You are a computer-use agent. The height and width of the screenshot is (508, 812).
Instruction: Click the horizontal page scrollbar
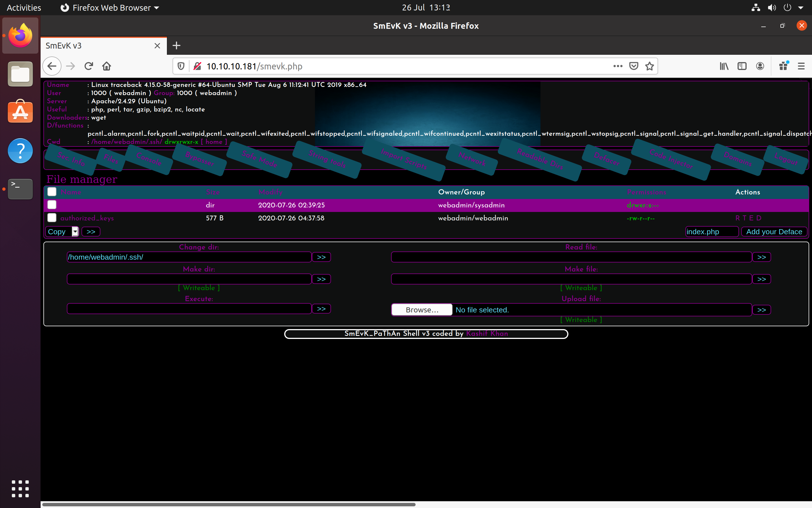point(229,504)
